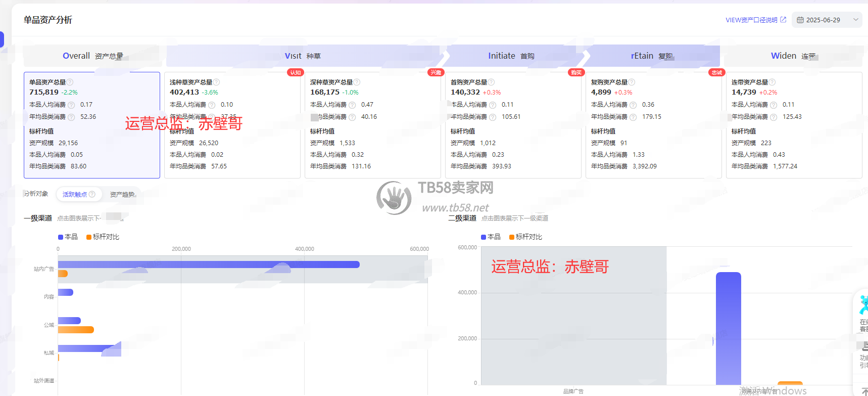The width and height of the screenshot is (868, 396).
Task: Click help icon next to 复购资产总量
Action: (632, 82)
